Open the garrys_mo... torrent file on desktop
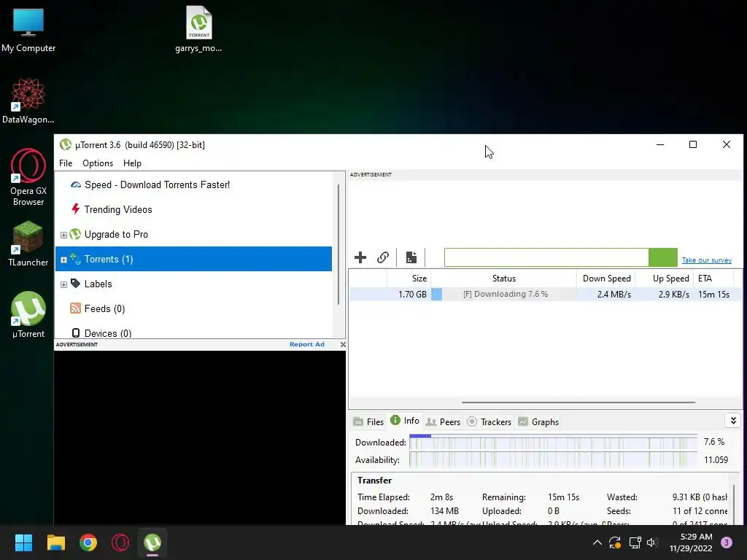This screenshot has width=747, height=560. (x=198, y=29)
